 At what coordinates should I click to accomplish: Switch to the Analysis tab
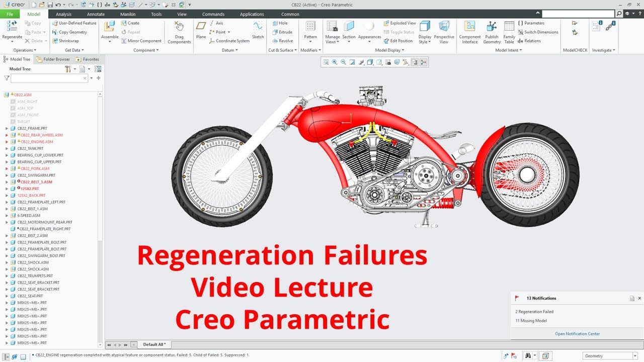pyautogui.click(x=63, y=14)
